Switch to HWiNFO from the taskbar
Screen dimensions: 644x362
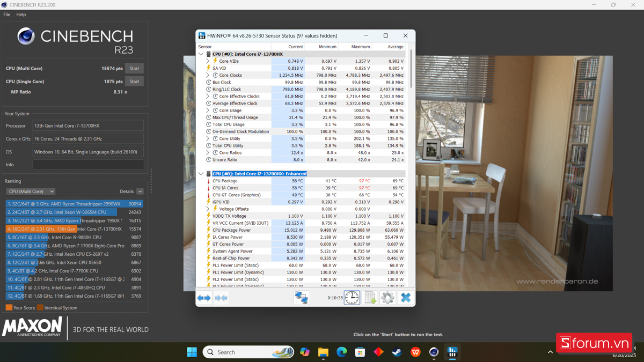(452, 352)
